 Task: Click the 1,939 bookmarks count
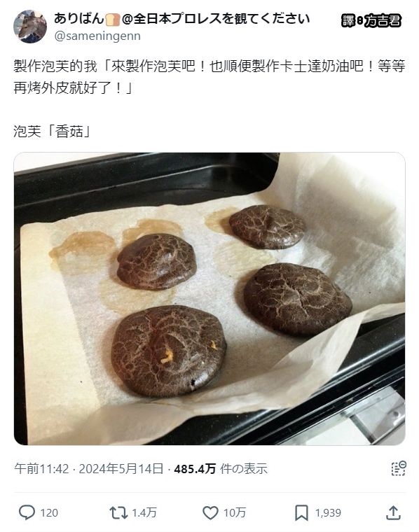328,512
